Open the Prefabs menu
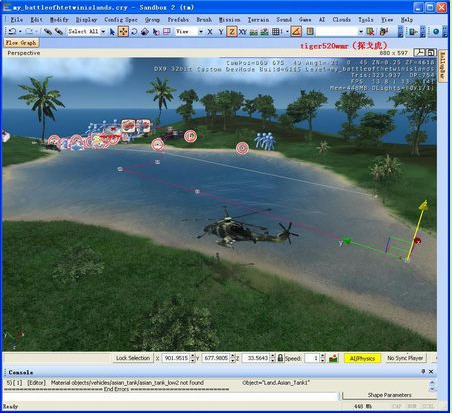452x413 pixels. click(178, 20)
